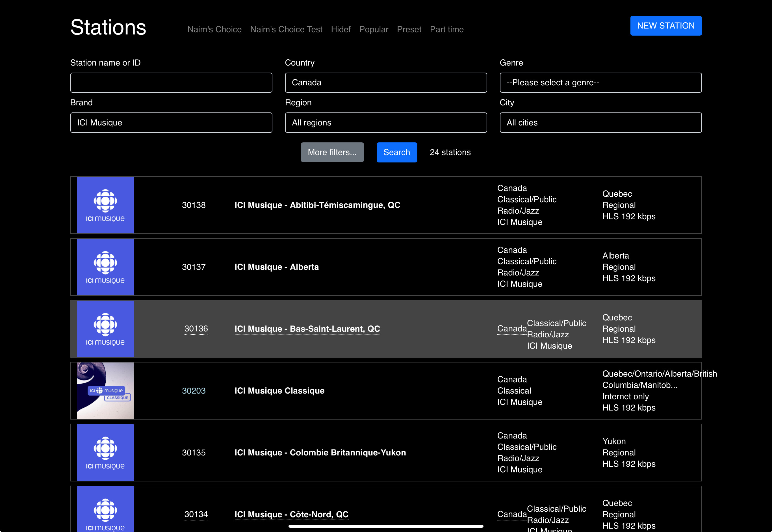Open the City dropdown showing All cities
Viewport: 772px width, 532px height.
pyautogui.click(x=600, y=123)
